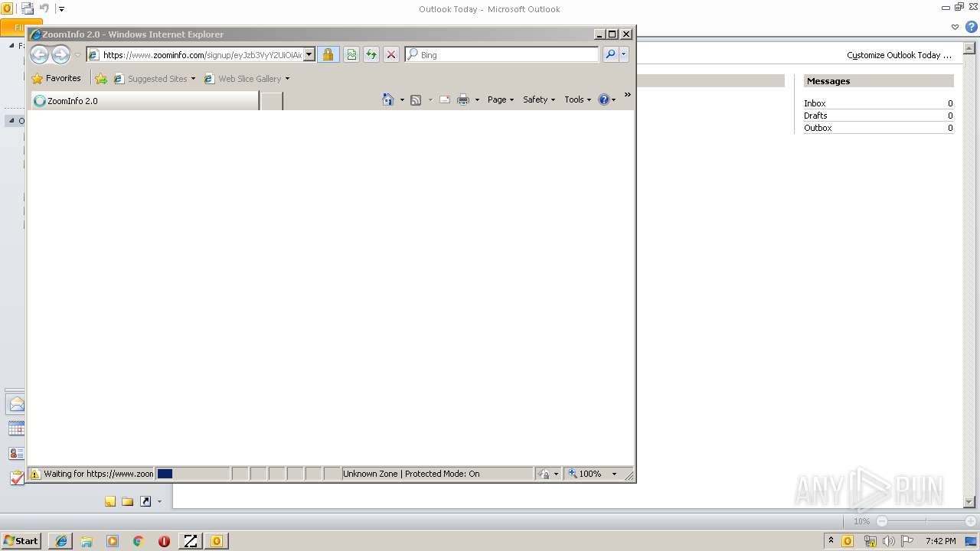This screenshot has width=980, height=551.
Task: Switch to Outlook Calendar navigation
Action: pos(16,429)
